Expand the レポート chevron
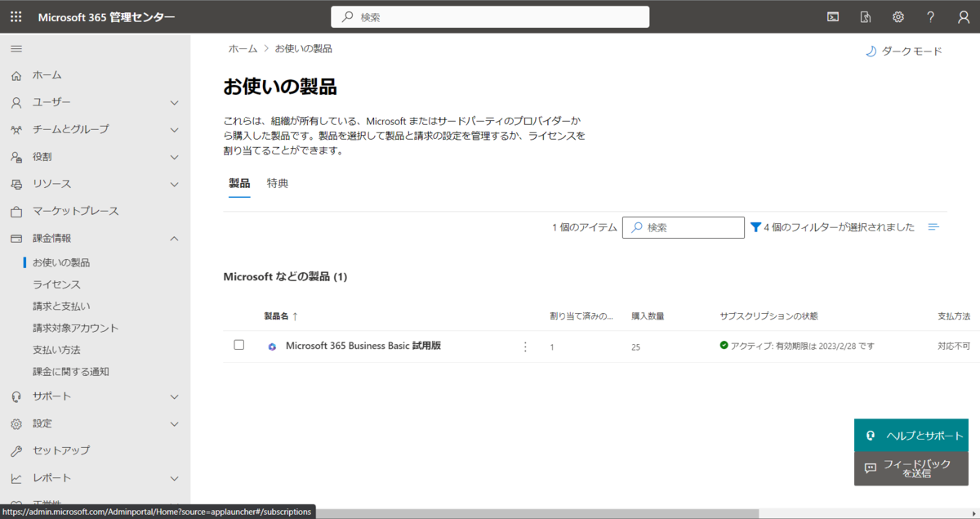 coord(174,478)
